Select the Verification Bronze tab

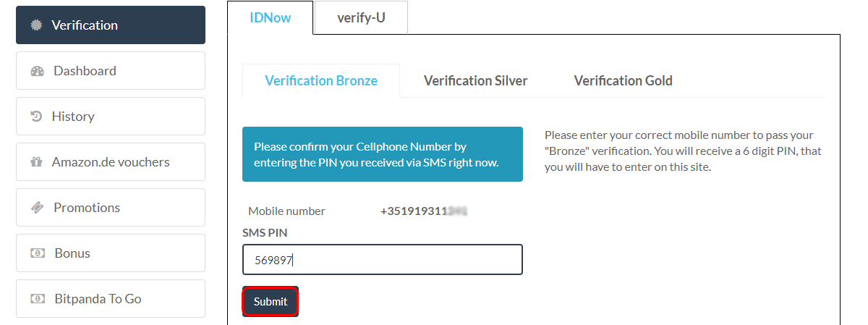321,80
